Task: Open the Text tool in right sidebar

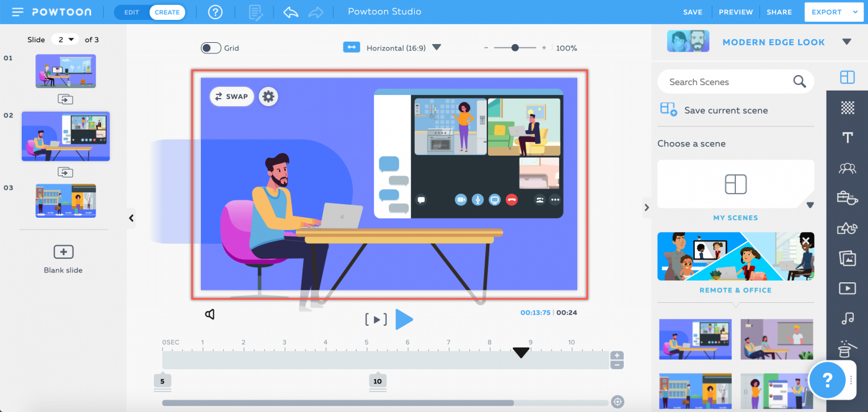Action: click(x=847, y=138)
